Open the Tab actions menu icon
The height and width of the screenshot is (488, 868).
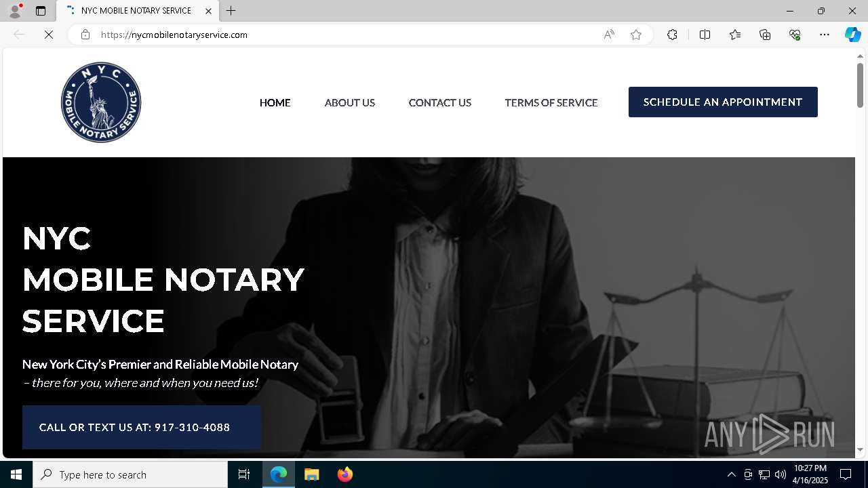(x=41, y=11)
